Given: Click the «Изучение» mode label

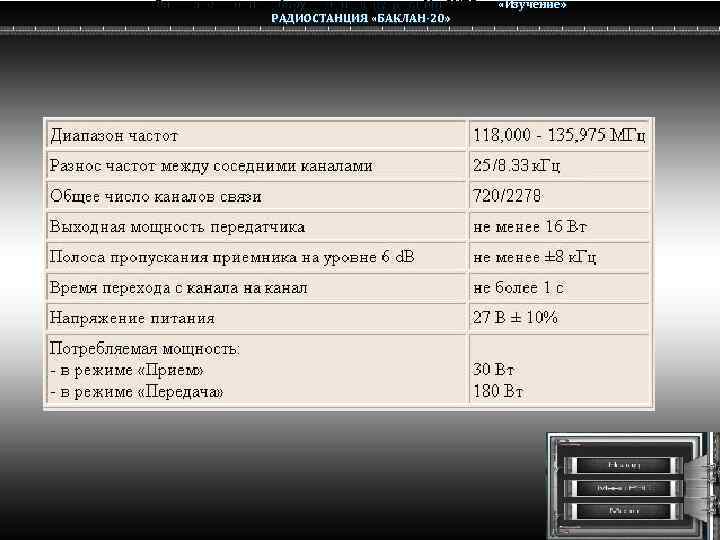Looking at the screenshot, I should pos(532,5).
